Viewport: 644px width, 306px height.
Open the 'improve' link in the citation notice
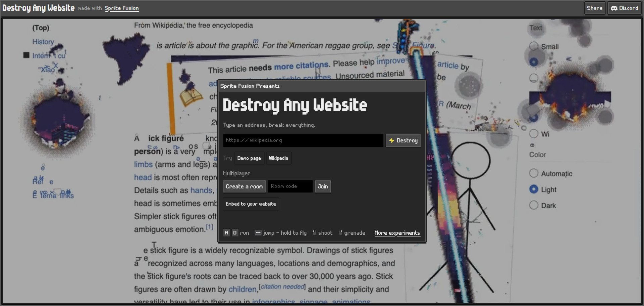point(391,61)
